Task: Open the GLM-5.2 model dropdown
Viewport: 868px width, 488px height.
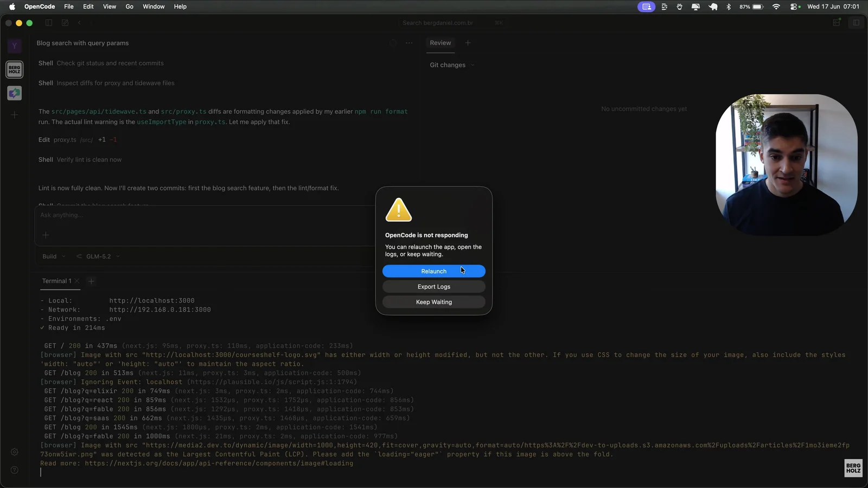Action: pyautogui.click(x=98, y=256)
